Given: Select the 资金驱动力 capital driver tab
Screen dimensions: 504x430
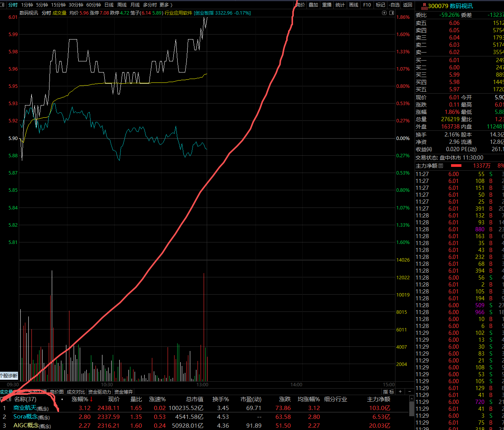Looking at the screenshot, I should tap(99, 392).
